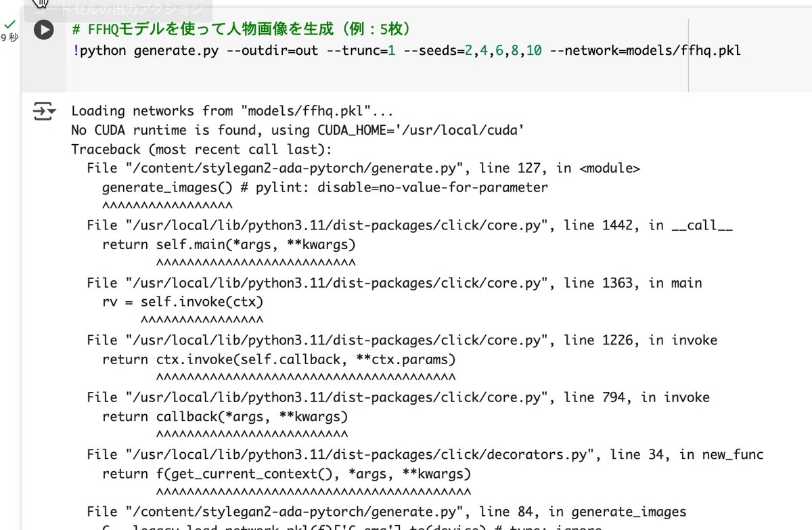Click the 'generate_images() # pylint' code line

point(325,187)
